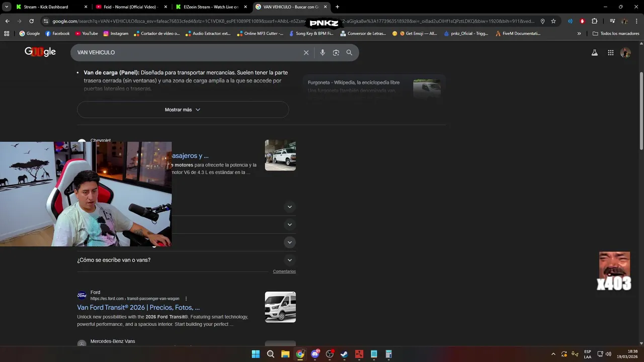Expand the Mostrar más section
The width and height of the screenshot is (644, 362).
183,110
